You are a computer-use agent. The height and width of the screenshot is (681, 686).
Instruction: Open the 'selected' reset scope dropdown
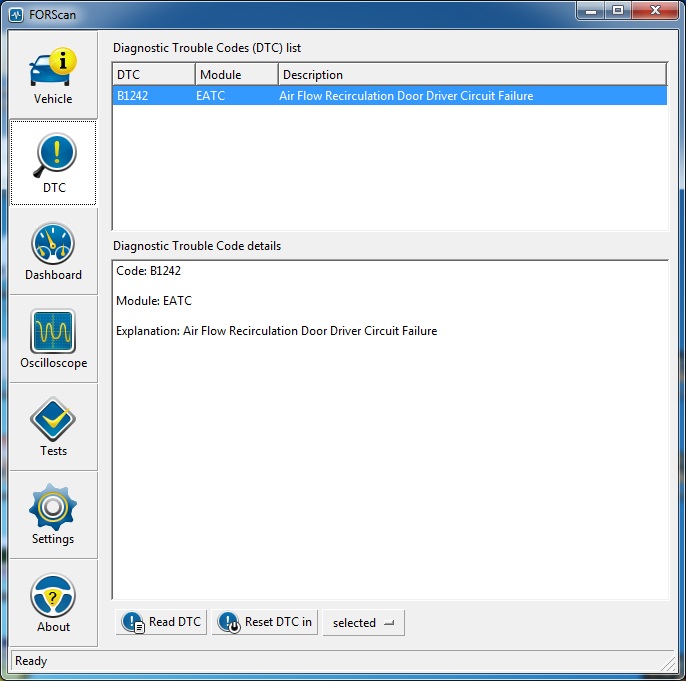pyautogui.click(x=364, y=622)
